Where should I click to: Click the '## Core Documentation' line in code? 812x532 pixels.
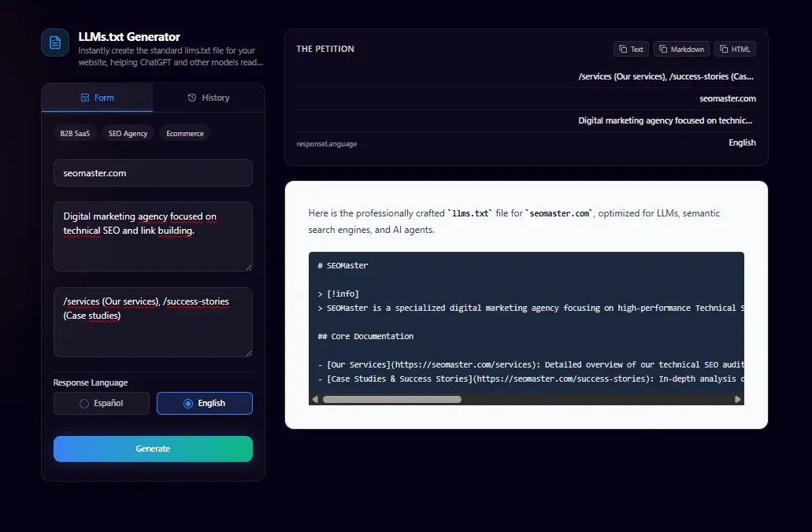[x=365, y=336]
